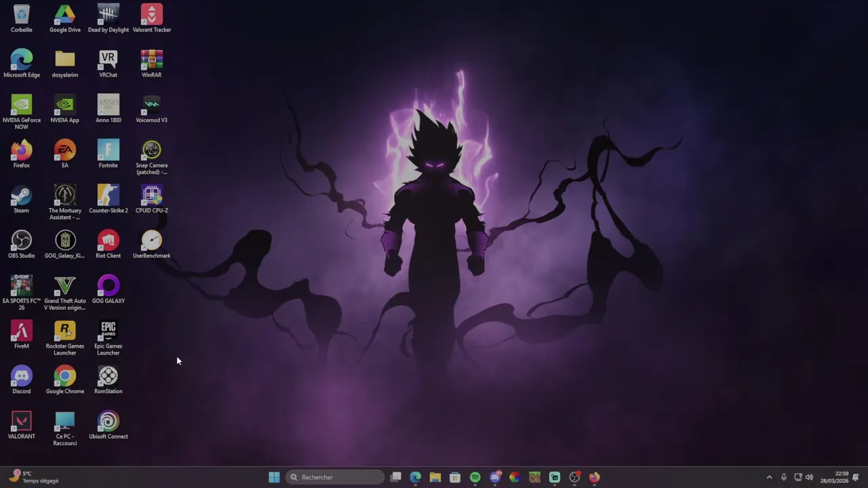Select the Fortnite desktop shortcut
Viewport: 868px width, 488px height.
point(108,154)
